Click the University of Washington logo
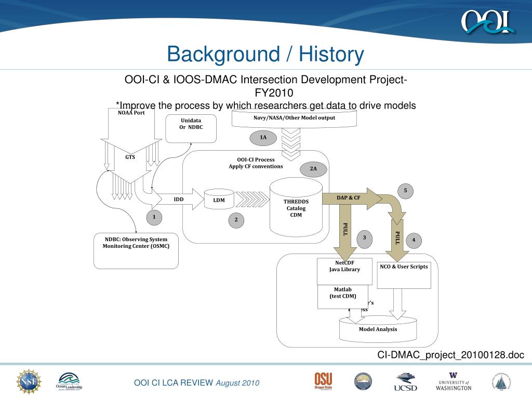This screenshot has height=399, width=532. pyautogui.click(x=453, y=382)
